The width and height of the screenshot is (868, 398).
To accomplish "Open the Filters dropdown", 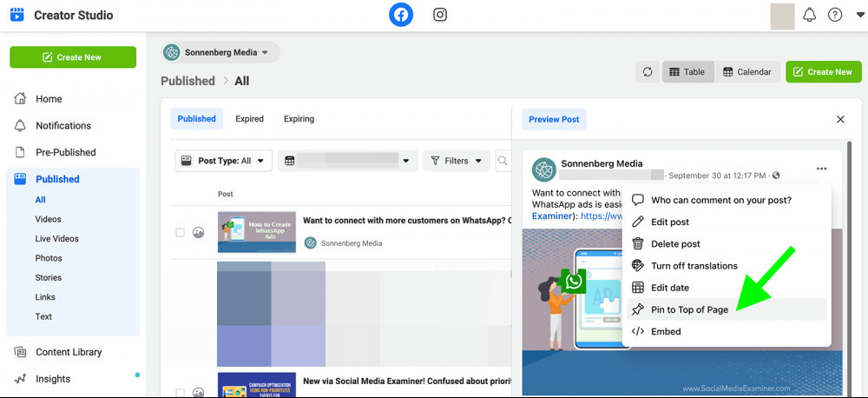I will click(457, 161).
